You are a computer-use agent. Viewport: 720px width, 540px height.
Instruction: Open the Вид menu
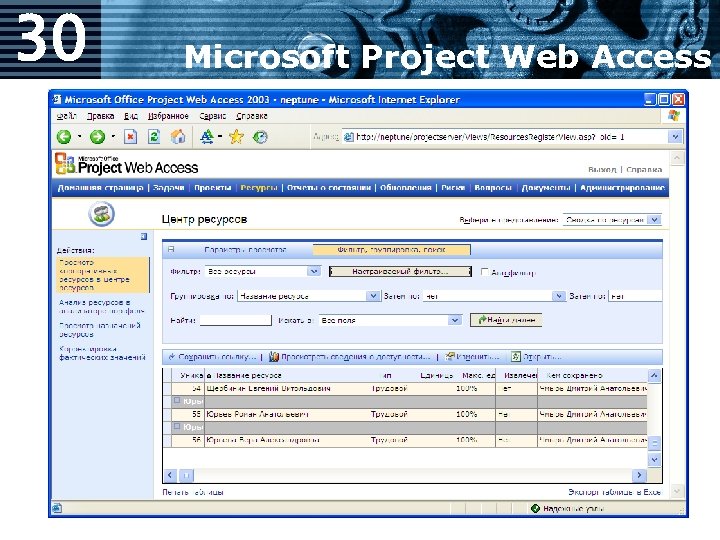131,116
